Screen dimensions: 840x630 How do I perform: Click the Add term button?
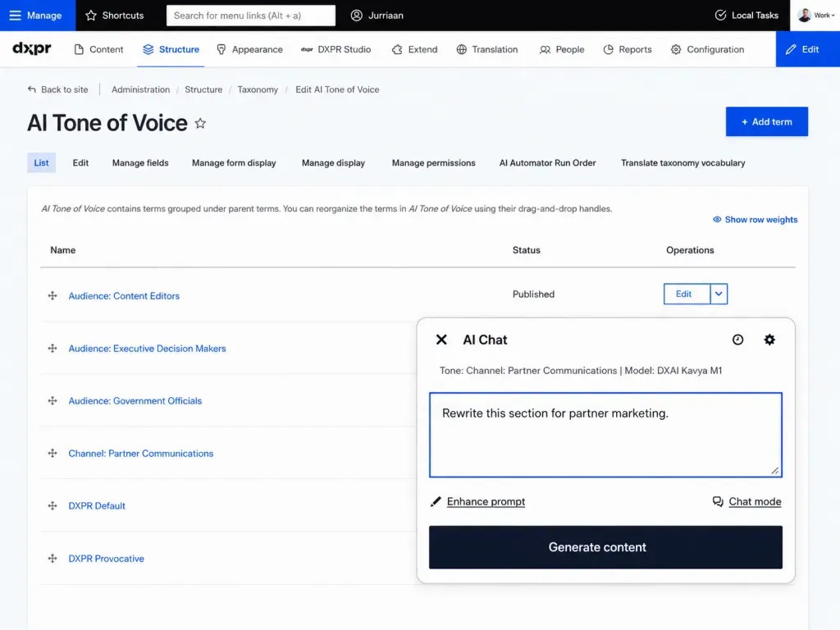(x=767, y=121)
